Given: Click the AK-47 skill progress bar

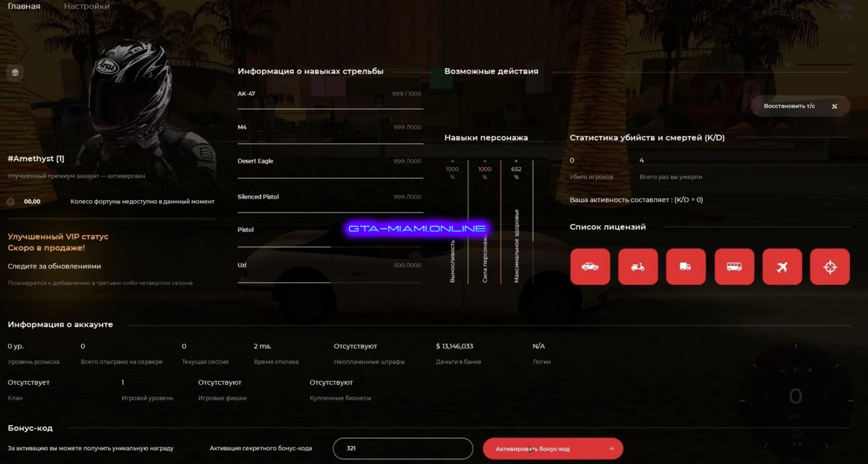Looking at the screenshot, I should click(x=330, y=108).
